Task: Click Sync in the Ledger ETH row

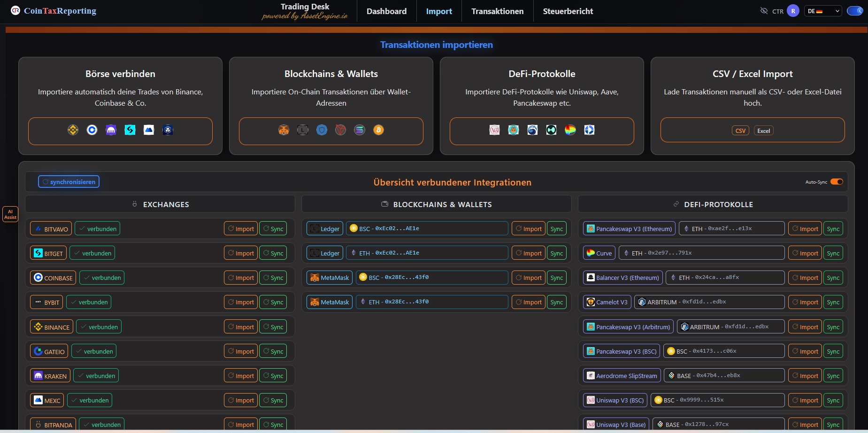Action: tap(557, 253)
